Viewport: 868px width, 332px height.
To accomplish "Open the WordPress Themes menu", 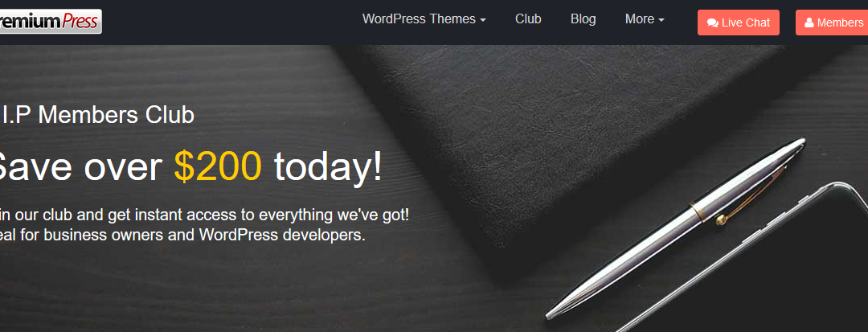I will [424, 18].
